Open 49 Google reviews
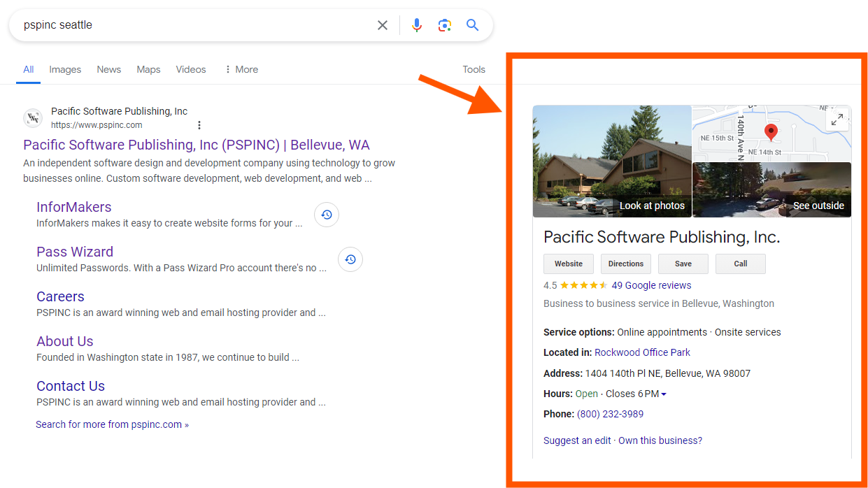 (651, 285)
